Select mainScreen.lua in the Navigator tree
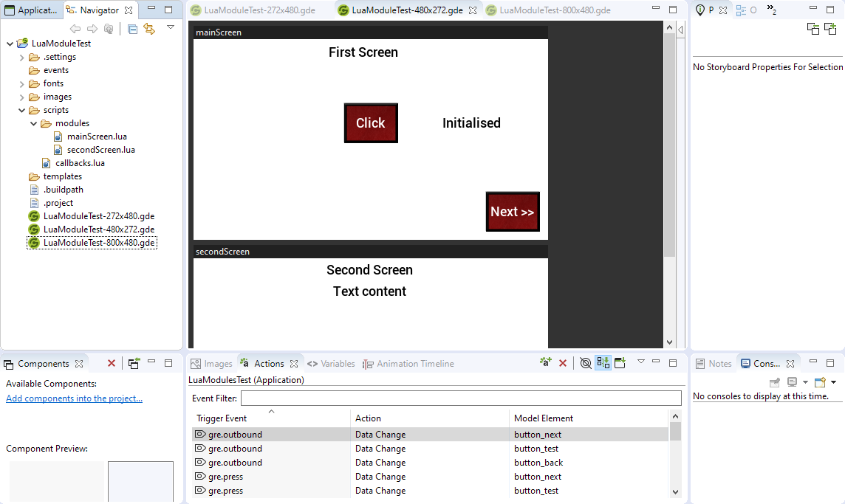This screenshot has height=504, width=845. [x=96, y=137]
